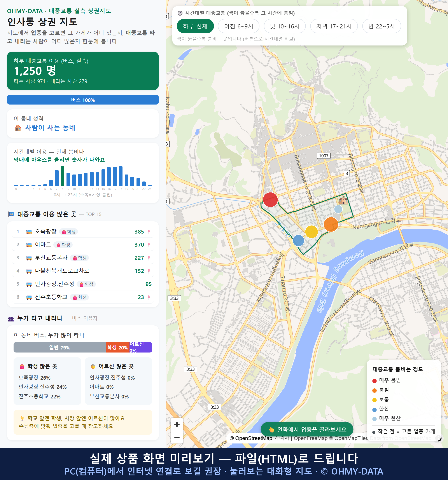Click the map attribution info icon
The image size is (448, 480).
click(x=438, y=438)
